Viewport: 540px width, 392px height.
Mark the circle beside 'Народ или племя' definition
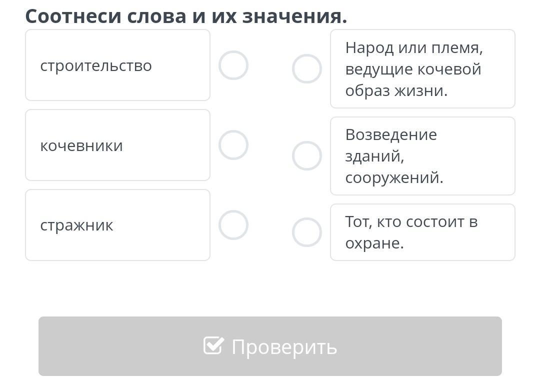click(x=306, y=69)
